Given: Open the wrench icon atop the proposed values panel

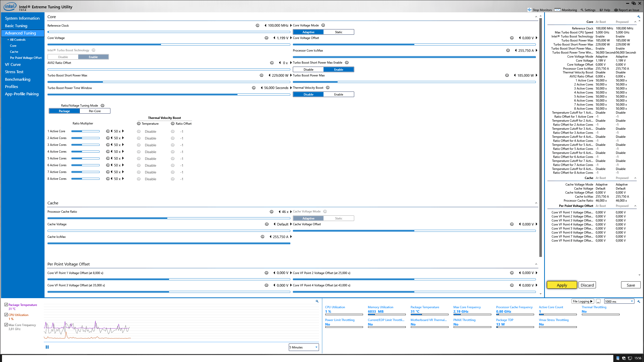Looking at the screenshot, I should pos(639,17).
